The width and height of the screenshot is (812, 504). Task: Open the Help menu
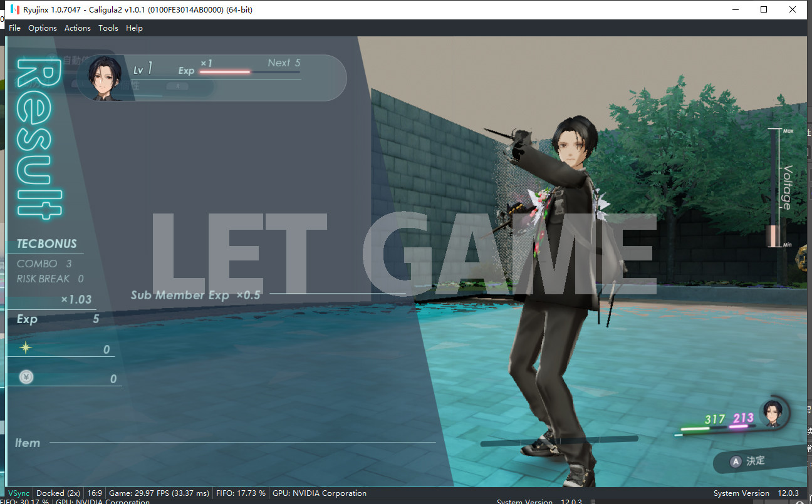(134, 28)
